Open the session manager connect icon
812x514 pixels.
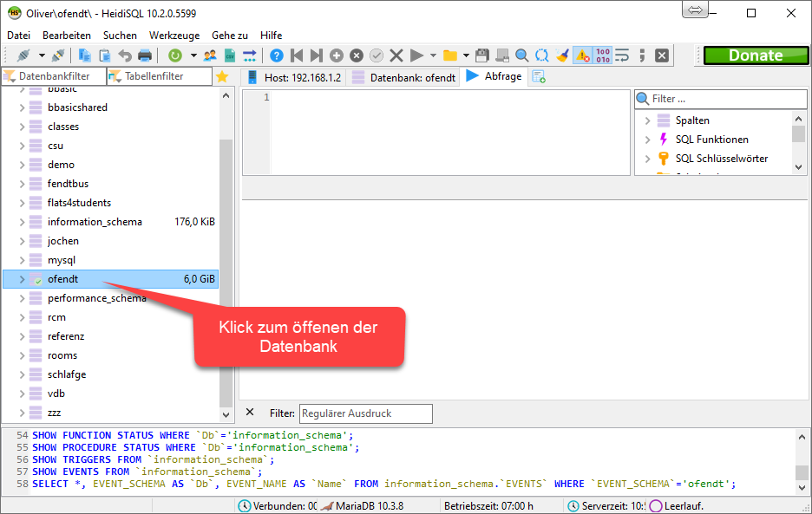tap(23, 55)
